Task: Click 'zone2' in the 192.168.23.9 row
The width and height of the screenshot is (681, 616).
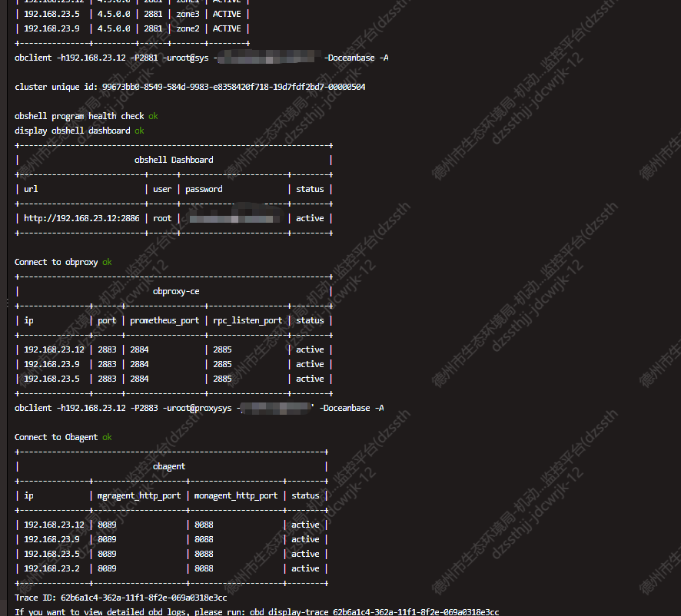Action: point(188,28)
